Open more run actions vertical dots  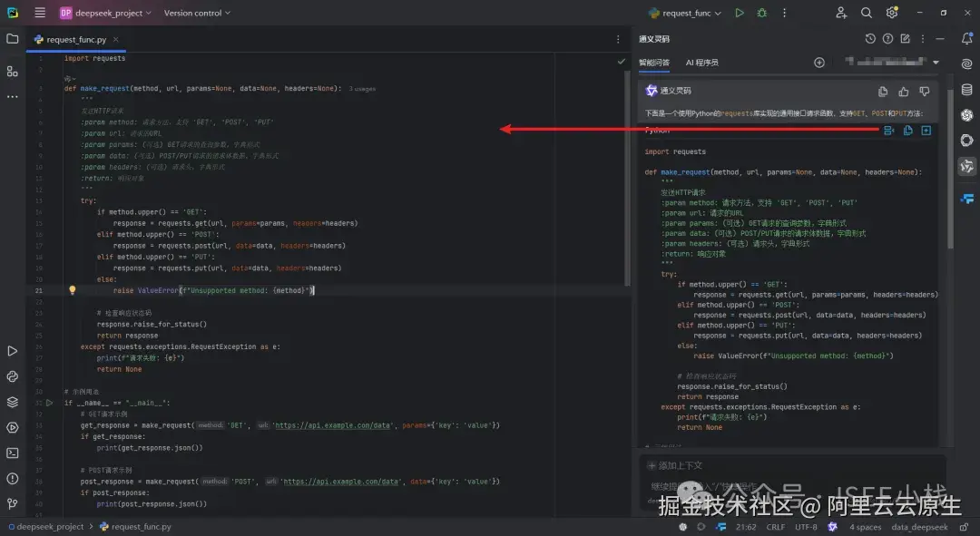point(784,13)
